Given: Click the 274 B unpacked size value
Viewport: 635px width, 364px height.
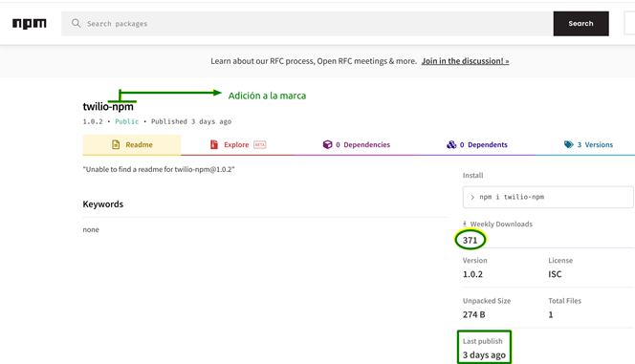Looking at the screenshot, I should pyautogui.click(x=473, y=314).
